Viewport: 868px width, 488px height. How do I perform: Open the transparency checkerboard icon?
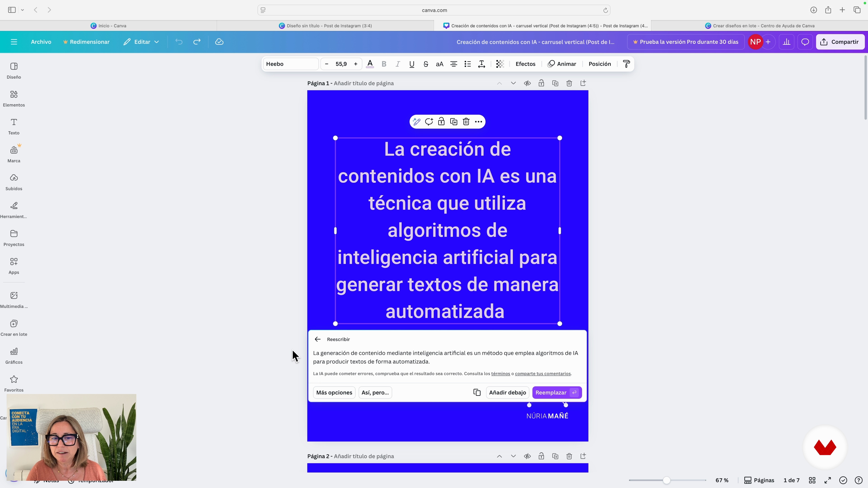coord(500,64)
